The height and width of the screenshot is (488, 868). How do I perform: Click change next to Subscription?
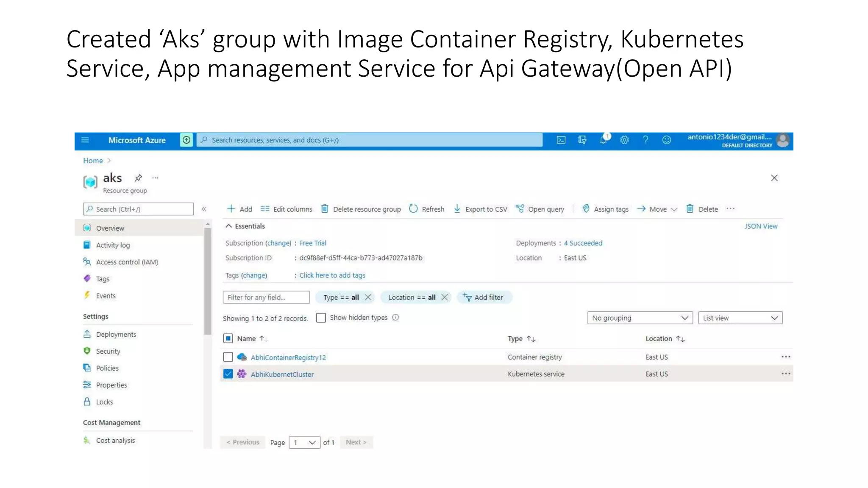279,243
